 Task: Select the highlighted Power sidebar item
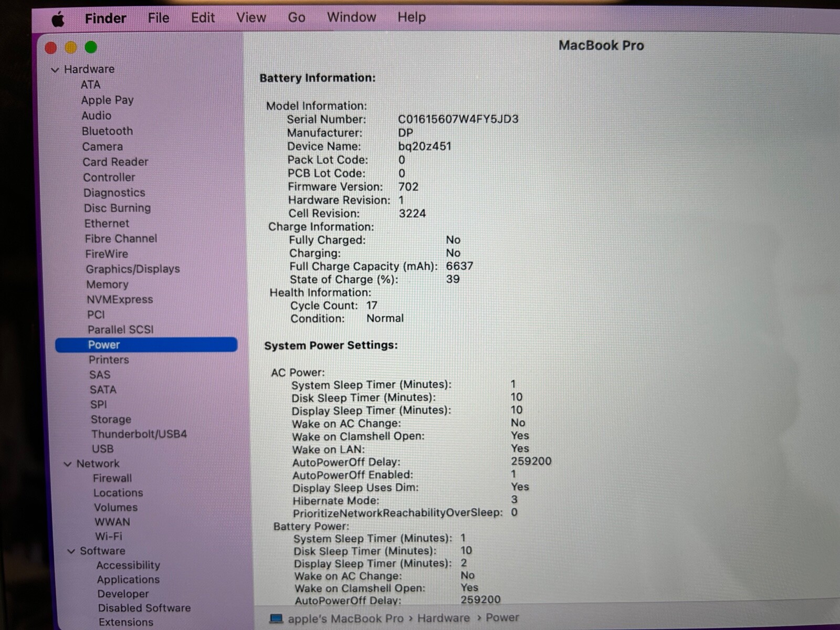(x=146, y=344)
